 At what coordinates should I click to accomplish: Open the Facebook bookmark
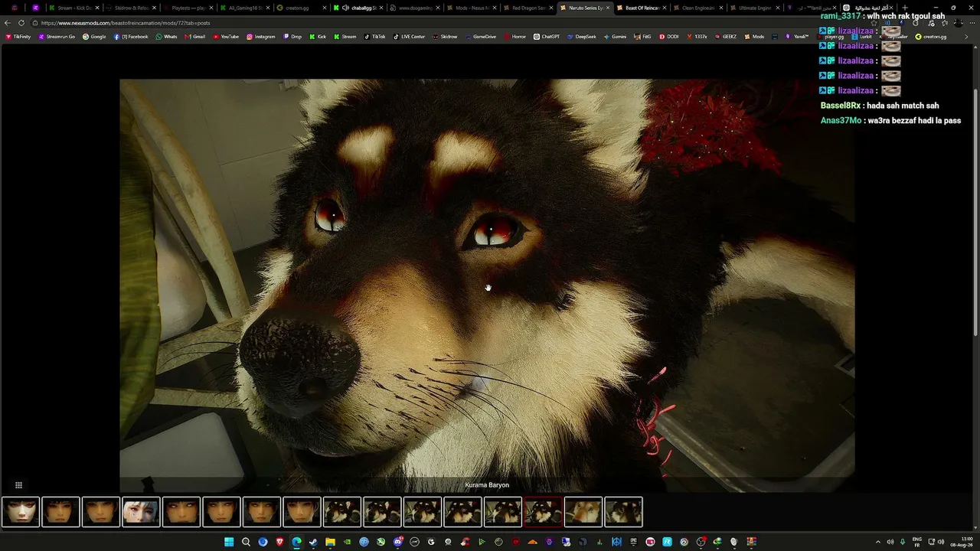point(131,37)
